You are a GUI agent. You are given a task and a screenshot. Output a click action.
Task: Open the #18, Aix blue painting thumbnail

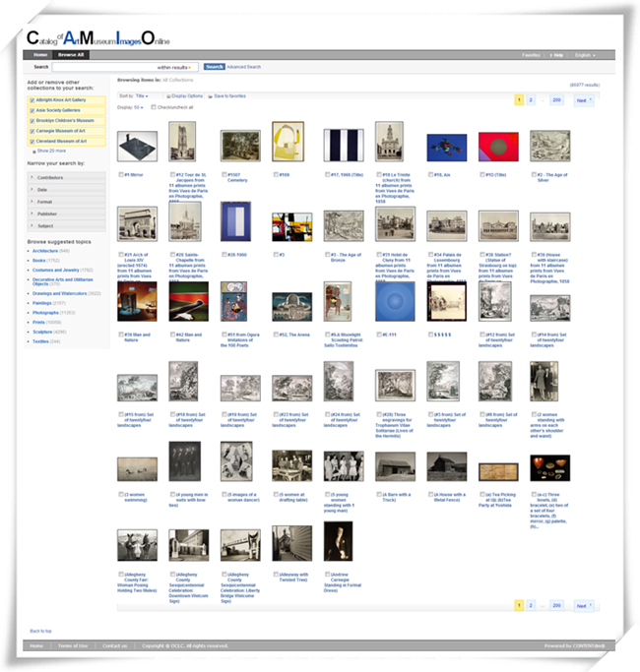pos(446,148)
